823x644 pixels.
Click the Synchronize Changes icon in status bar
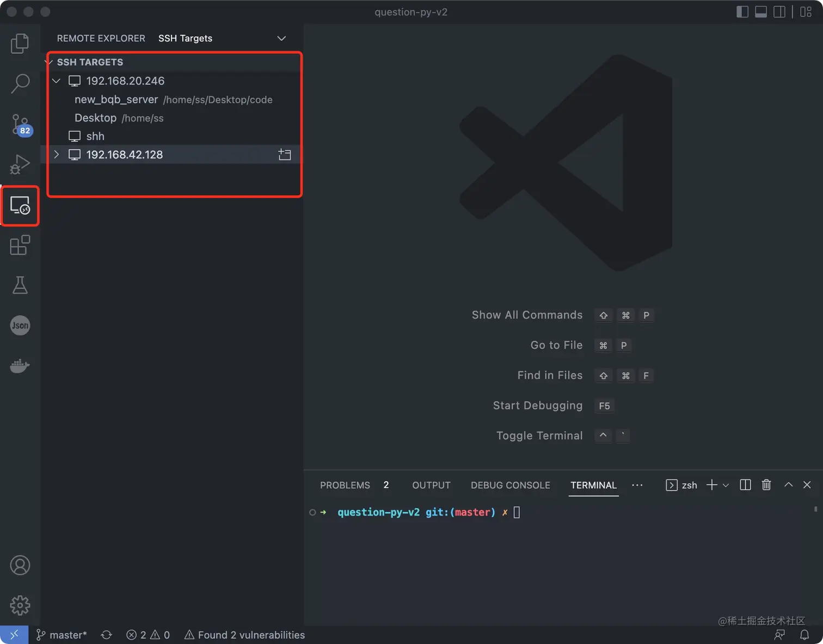[107, 635]
